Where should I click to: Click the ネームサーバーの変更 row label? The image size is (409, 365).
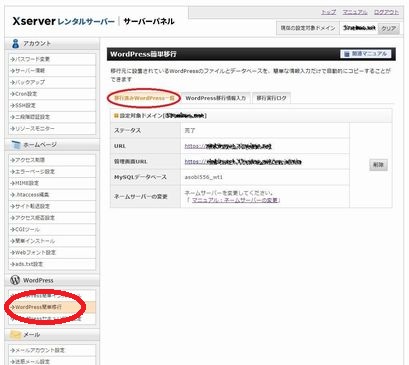click(141, 197)
